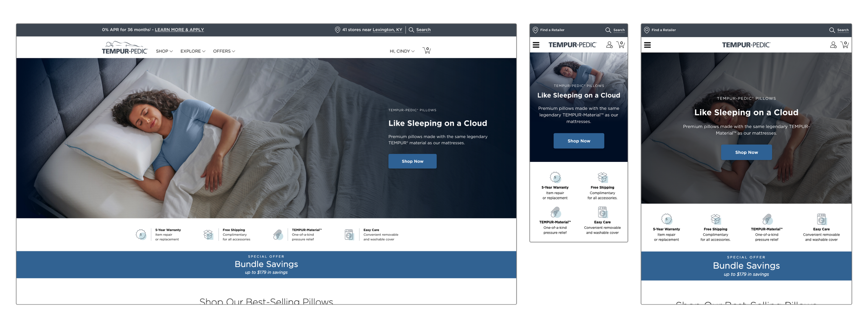Click Easy Care icon in tablet view

click(x=821, y=219)
